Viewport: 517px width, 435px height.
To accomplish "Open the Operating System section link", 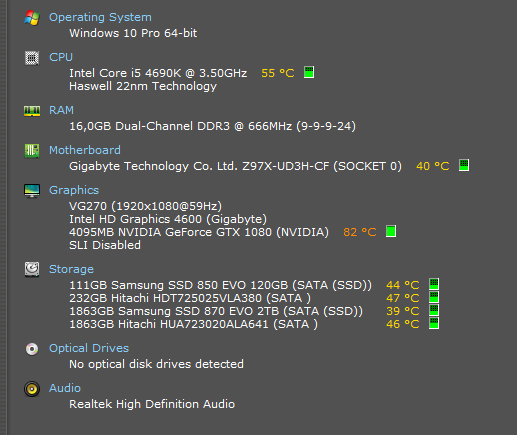I will click(100, 17).
